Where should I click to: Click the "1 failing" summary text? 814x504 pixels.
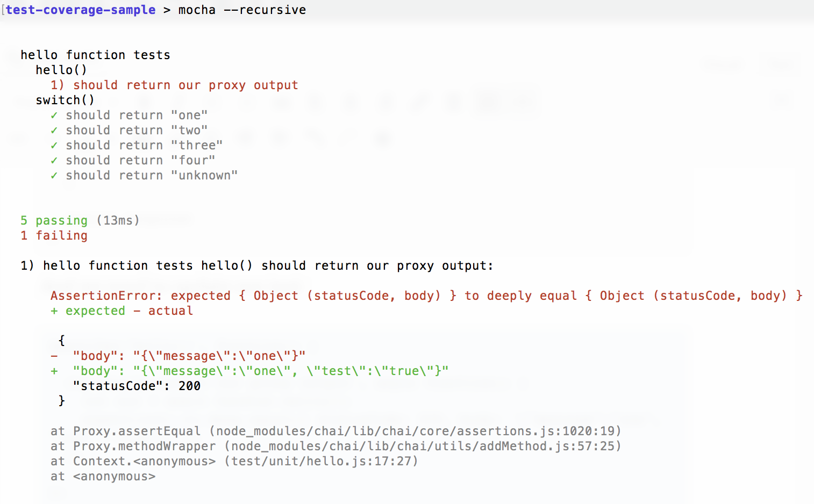point(54,235)
